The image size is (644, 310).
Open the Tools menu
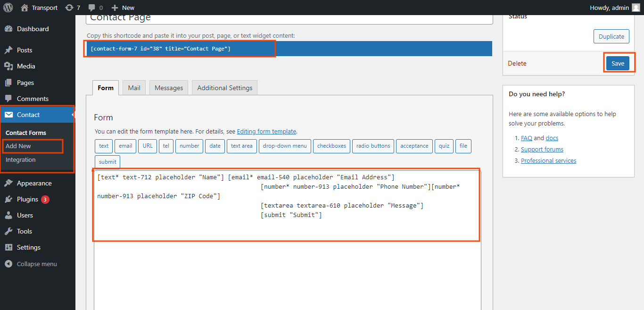[25, 231]
